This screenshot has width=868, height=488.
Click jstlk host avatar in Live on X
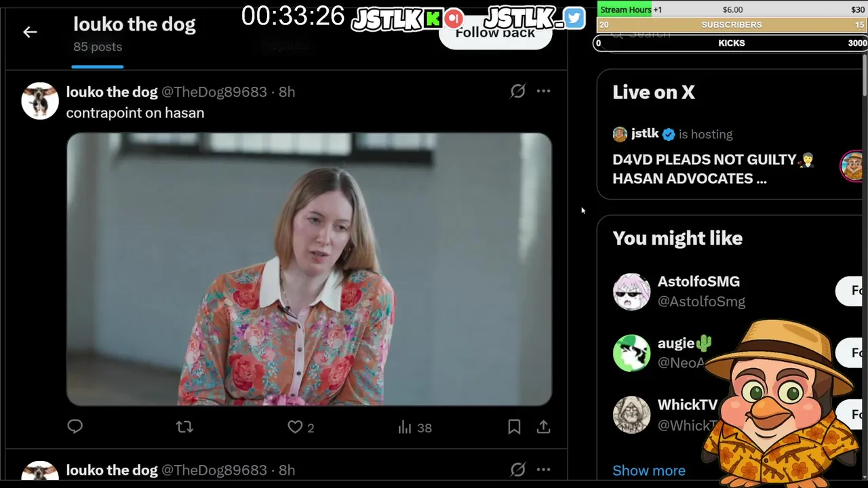[x=620, y=134]
